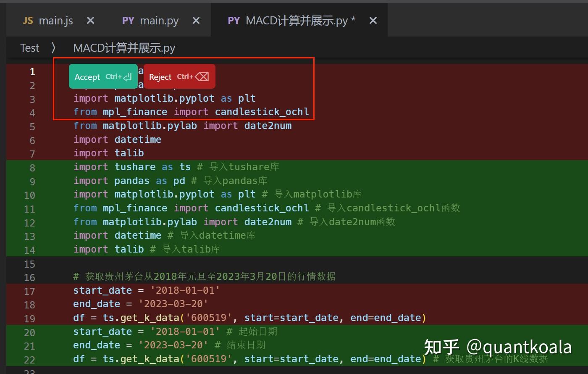Click line number 17 in gutter
Image resolution: width=588 pixels, height=374 pixels.
[29, 291]
